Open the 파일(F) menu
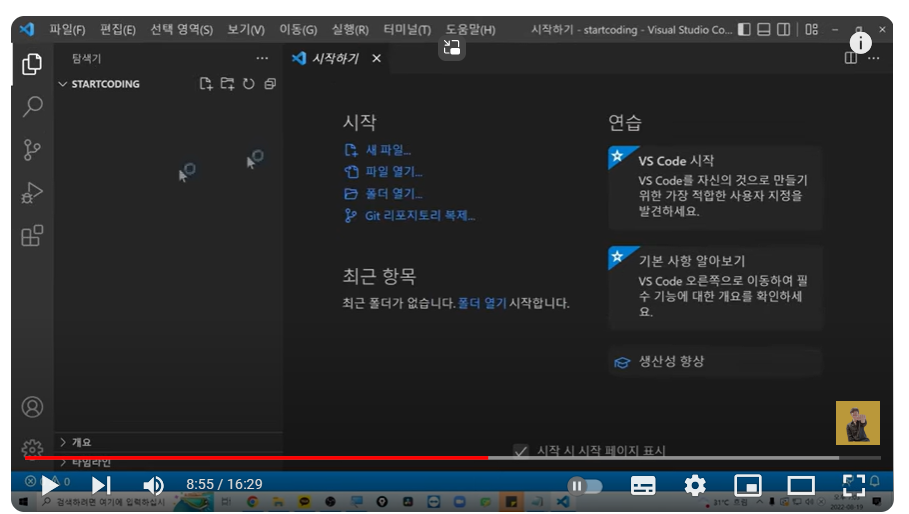 (67, 30)
